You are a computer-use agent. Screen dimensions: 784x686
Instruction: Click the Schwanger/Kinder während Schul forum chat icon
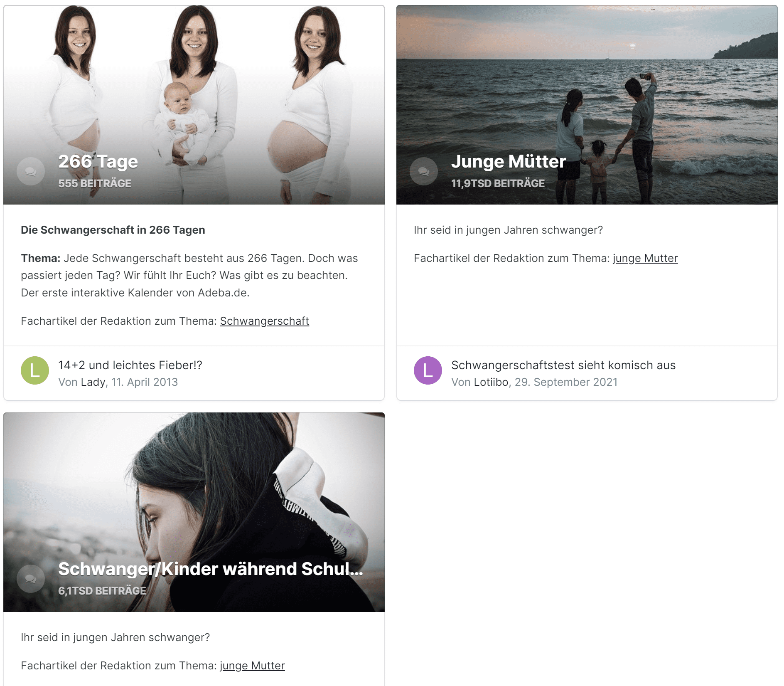pos(31,579)
